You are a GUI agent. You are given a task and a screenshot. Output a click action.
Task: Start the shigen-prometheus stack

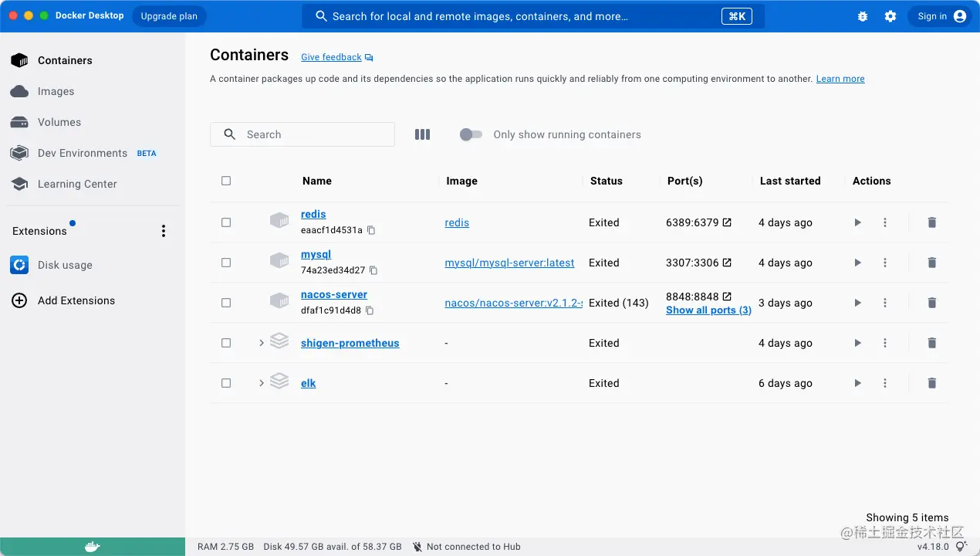[857, 343]
